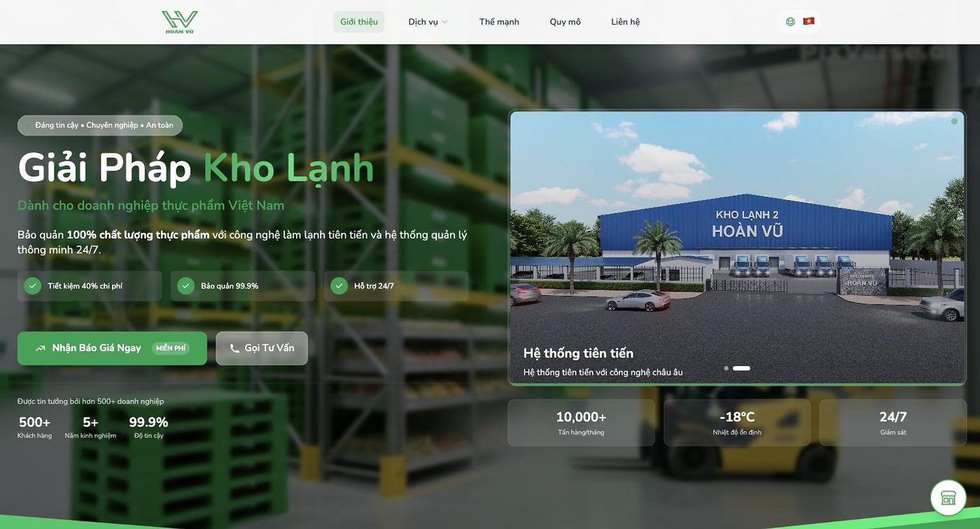The image size is (980, 529).
Task: Navigate to Quy mô
Action: (x=565, y=22)
